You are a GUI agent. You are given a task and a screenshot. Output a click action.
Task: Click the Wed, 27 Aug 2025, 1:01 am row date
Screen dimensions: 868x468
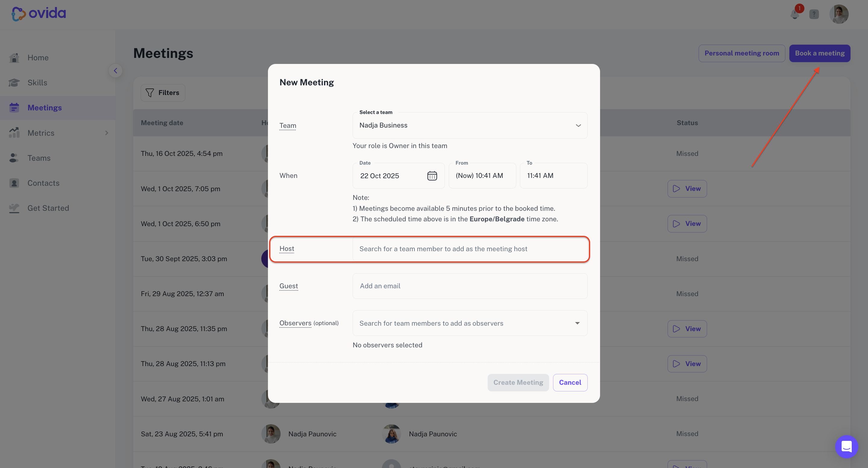[182, 399]
